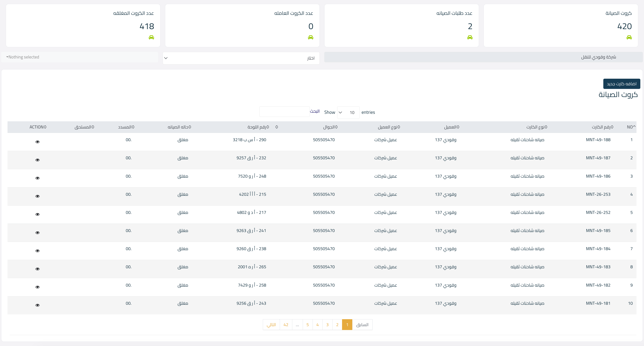Viewport: 644px width, 346px height.
Task: Click the eye icon for card MNT-49-188
Action: point(37,142)
